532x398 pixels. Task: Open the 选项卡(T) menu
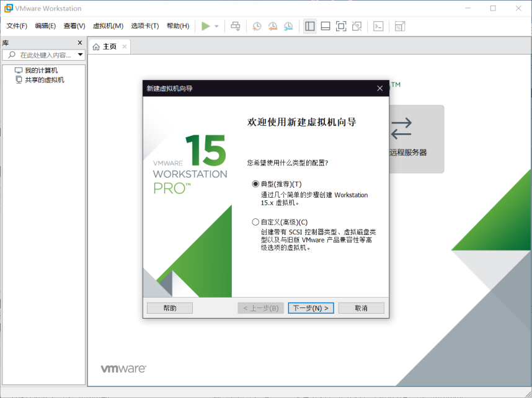pos(145,26)
